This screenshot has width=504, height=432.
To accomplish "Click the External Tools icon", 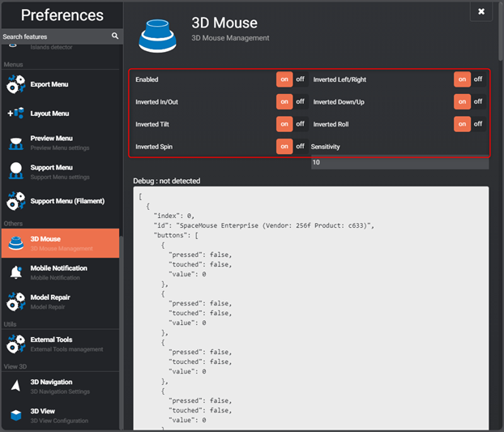I will pyautogui.click(x=15, y=344).
